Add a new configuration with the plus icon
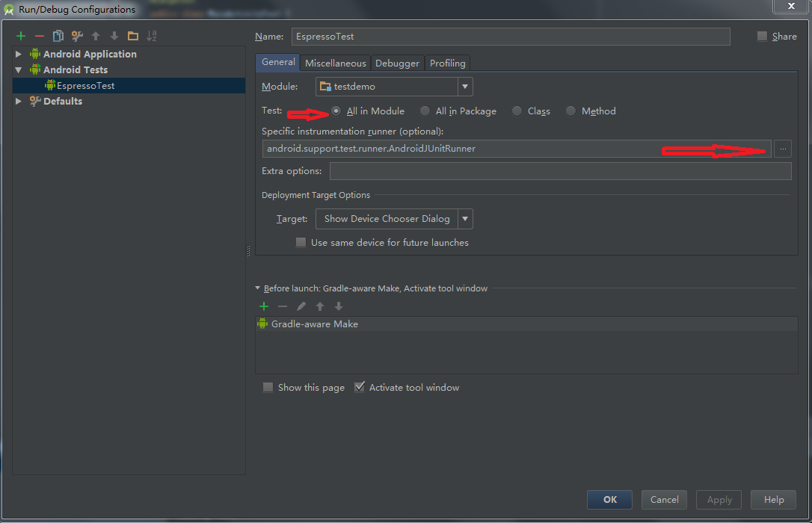 point(21,36)
